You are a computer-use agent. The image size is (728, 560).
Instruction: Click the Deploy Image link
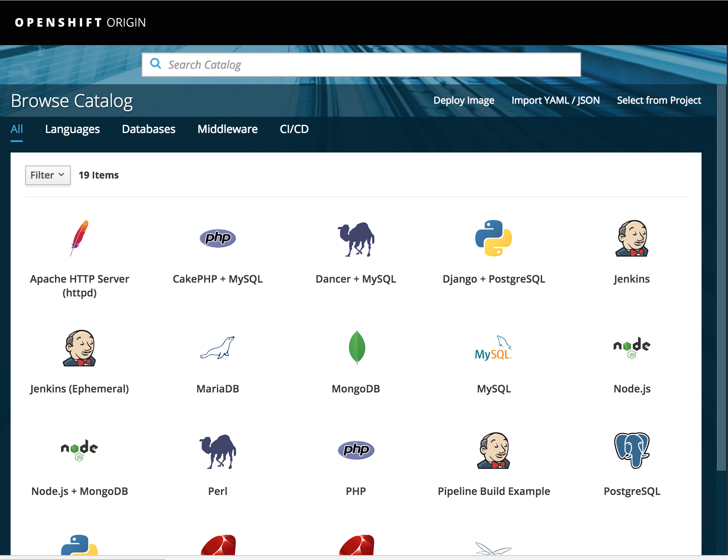pos(464,100)
